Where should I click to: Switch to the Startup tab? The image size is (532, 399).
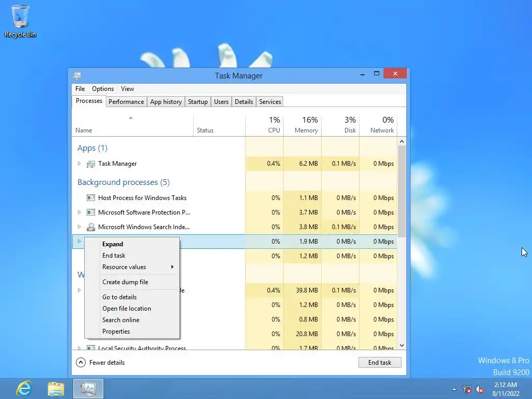click(198, 102)
